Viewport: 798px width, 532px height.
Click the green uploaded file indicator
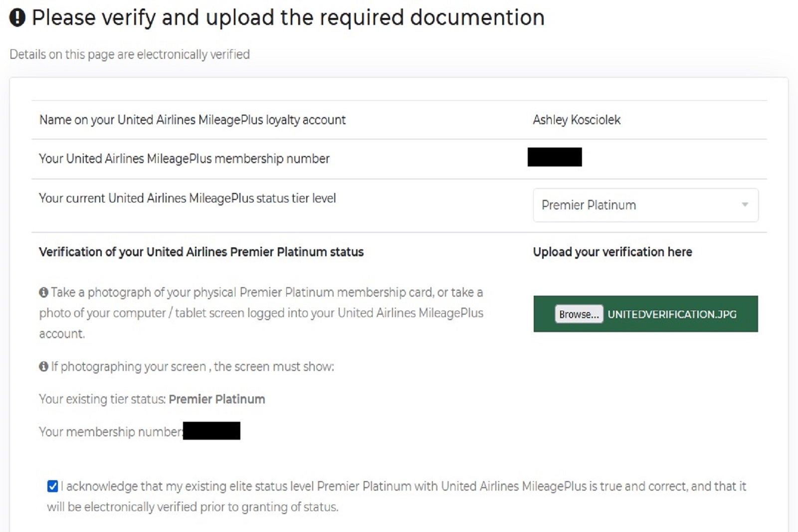pos(645,314)
